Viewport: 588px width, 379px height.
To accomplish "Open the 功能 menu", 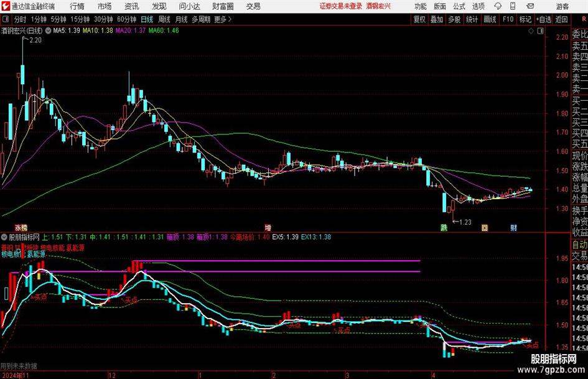I will point(421,6).
